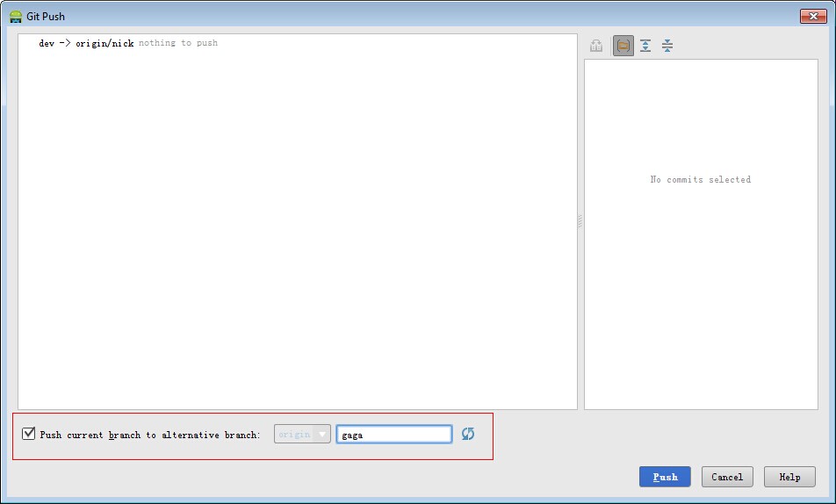Click the splitter handle between panels
This screenshot has width=836, height=504.
tap(580, 221)
